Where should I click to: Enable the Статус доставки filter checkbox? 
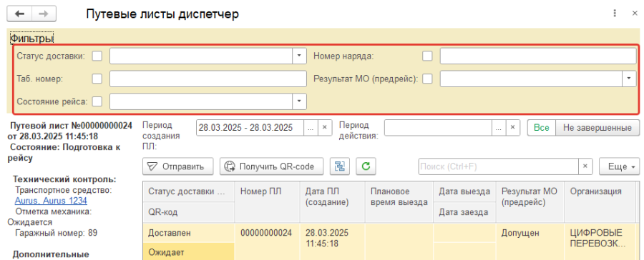[x=97, y=56]
